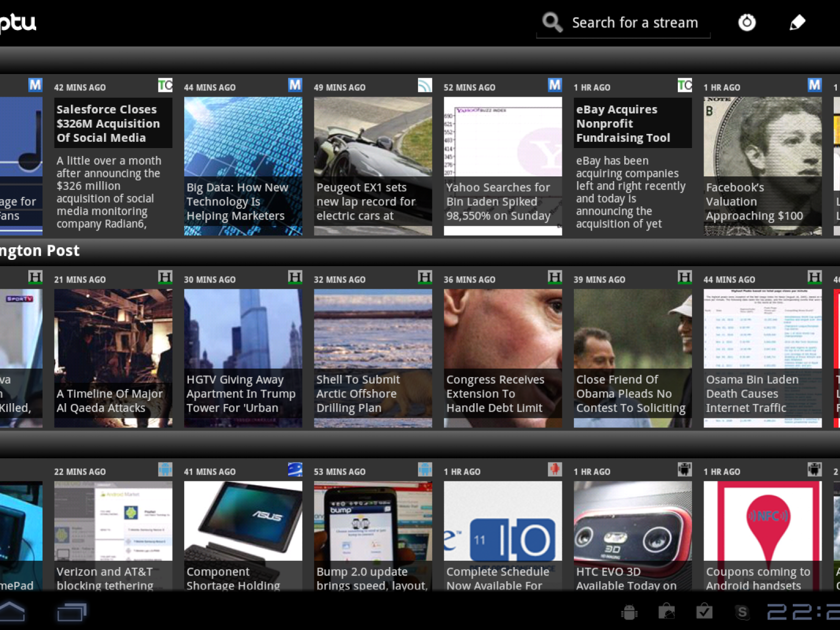The image size is (840, 630).
Task: Tap the Skype status bar icon
Action: pos(742,612)
